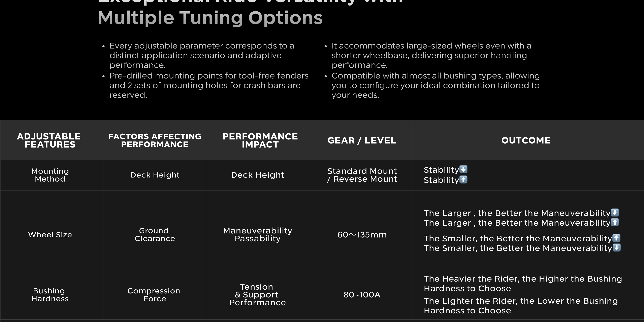
Task: Click up arrow after second 'The Larger' line
Action: point(614,222)
